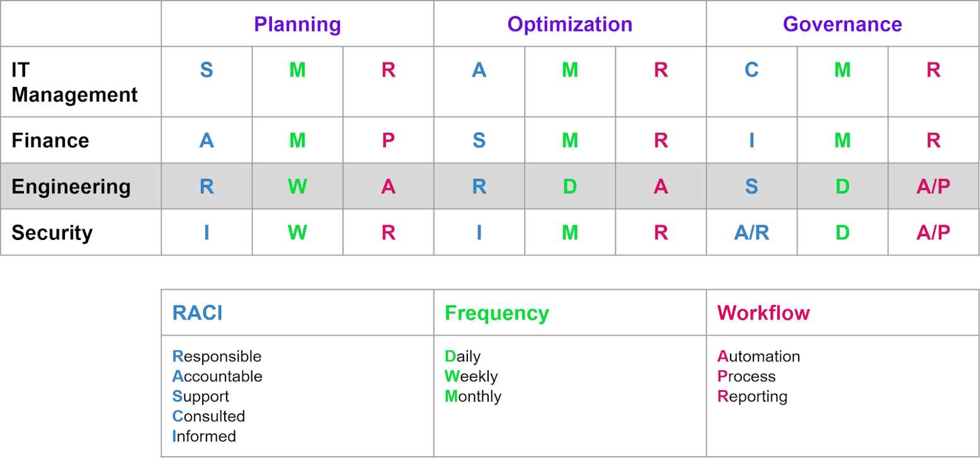Click "Automation" in the Workflow legend
980x458 pixels.
point(758,357)
